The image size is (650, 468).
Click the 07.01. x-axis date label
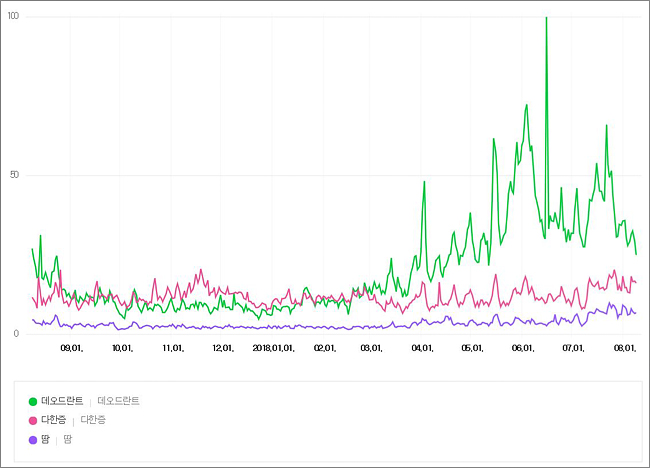click(574, 348)
